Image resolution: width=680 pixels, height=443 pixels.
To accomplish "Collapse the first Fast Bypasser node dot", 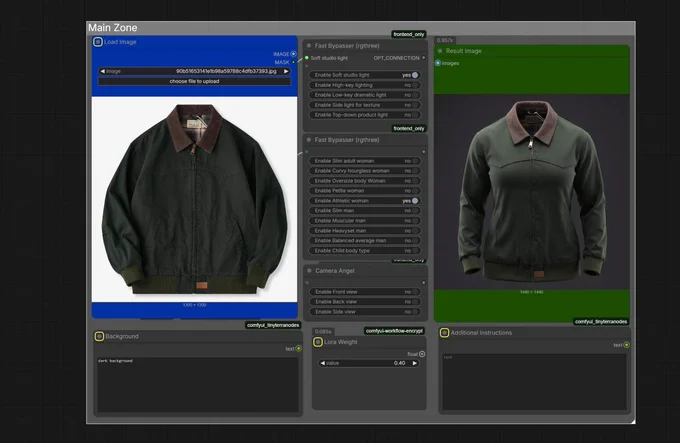I will (309, 46).
